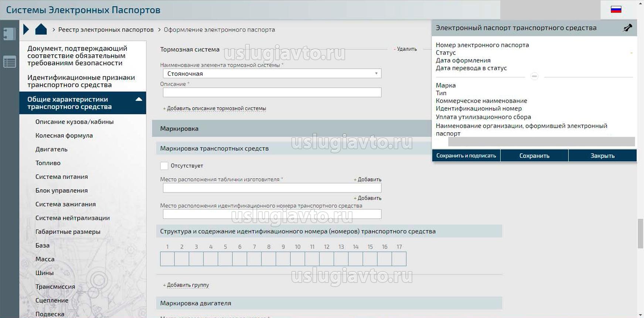The image size is (644, 318).
Task: Click the home icon in breadcrumb
Action: point(41,30)
